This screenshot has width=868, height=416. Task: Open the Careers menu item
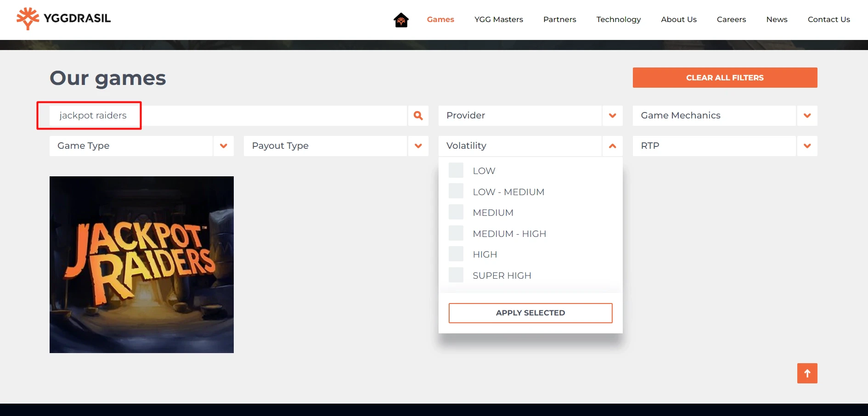(731, 19)
